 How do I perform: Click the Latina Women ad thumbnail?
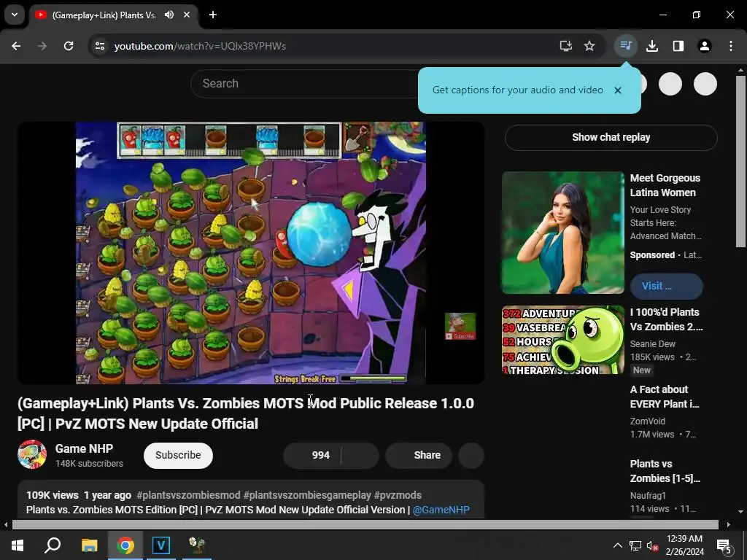click(x=563, y=233)
